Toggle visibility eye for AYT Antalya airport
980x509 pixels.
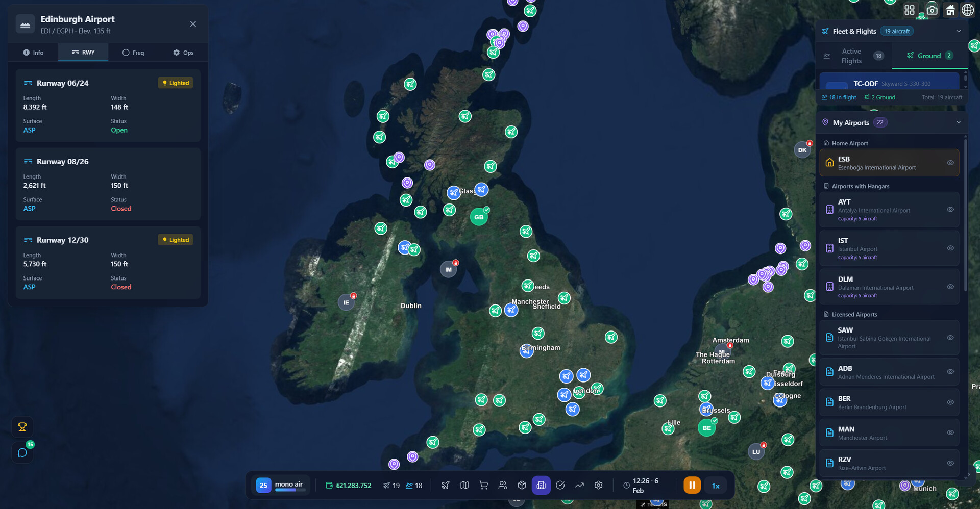(x=950, y=210)
